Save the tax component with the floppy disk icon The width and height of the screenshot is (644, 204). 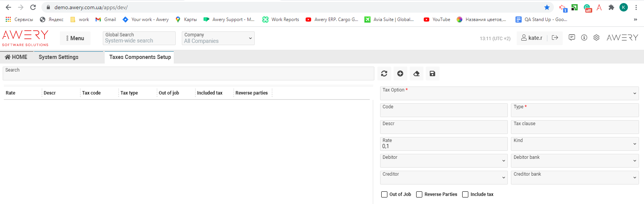pyautogui.click(x=432, y=73)
